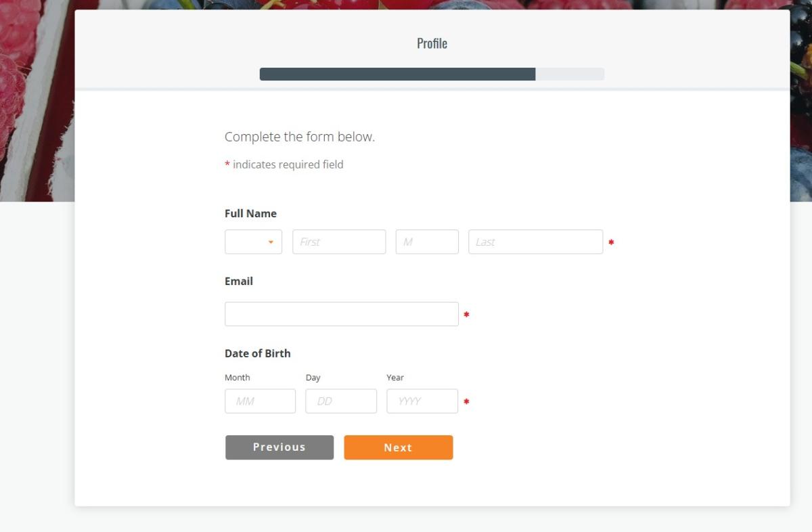Click the Profile heading
Viewport: 812px width, 532px height.
432,43
